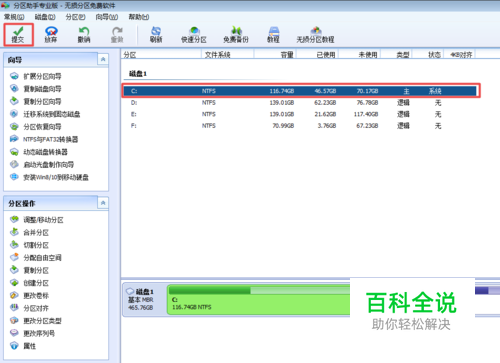Open the 无损分区教程 toolbar icon
The width and height of the screenshot is (500, 363).
(x=315, y=34)
